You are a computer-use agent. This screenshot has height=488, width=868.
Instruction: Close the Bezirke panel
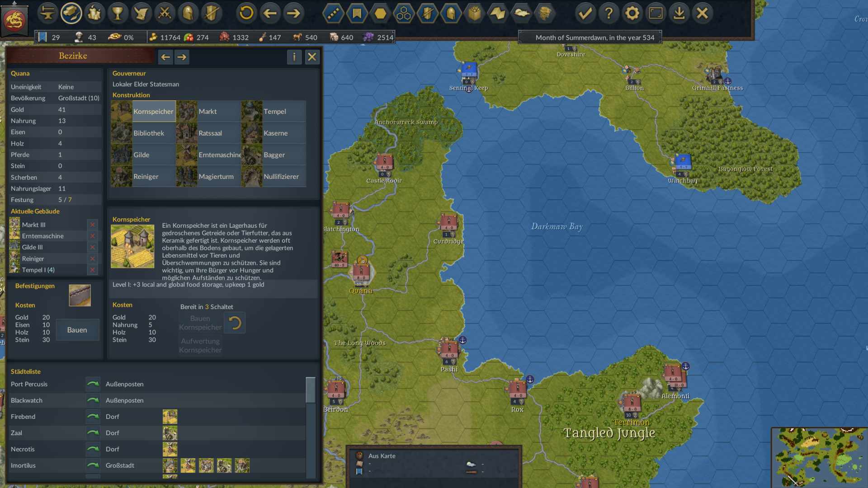coord(312,57)
